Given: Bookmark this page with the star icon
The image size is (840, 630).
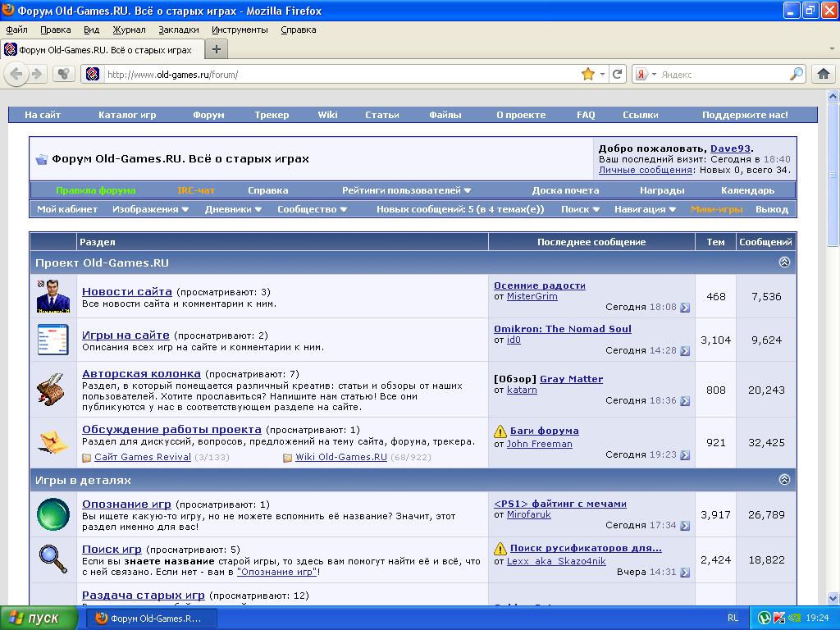Looking at the screenshot, I should click(x=587, y=74).
